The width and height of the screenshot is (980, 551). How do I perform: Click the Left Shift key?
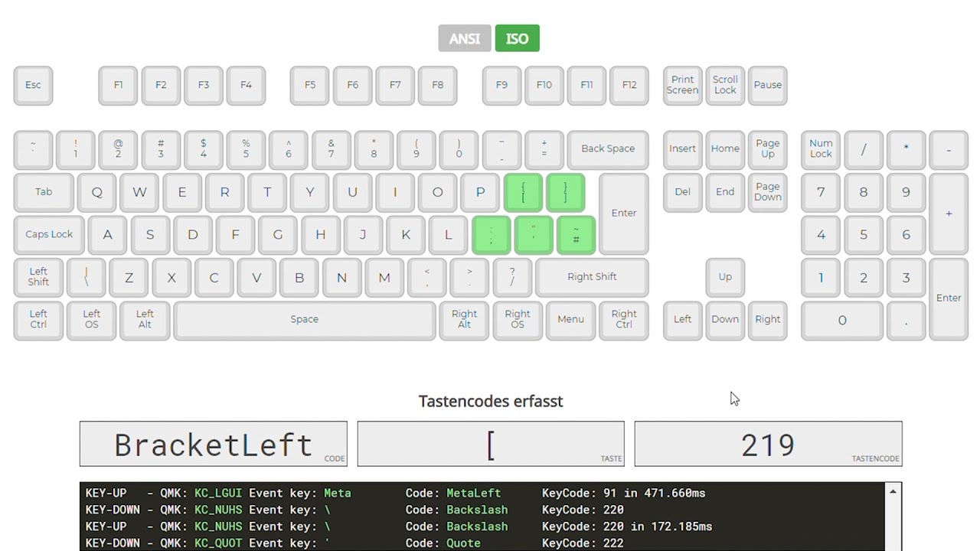38,277
